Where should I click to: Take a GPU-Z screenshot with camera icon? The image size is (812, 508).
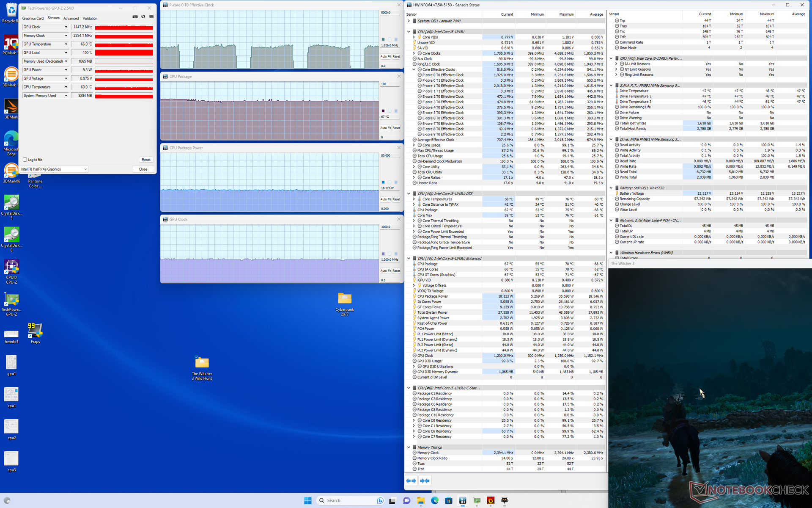135,17
